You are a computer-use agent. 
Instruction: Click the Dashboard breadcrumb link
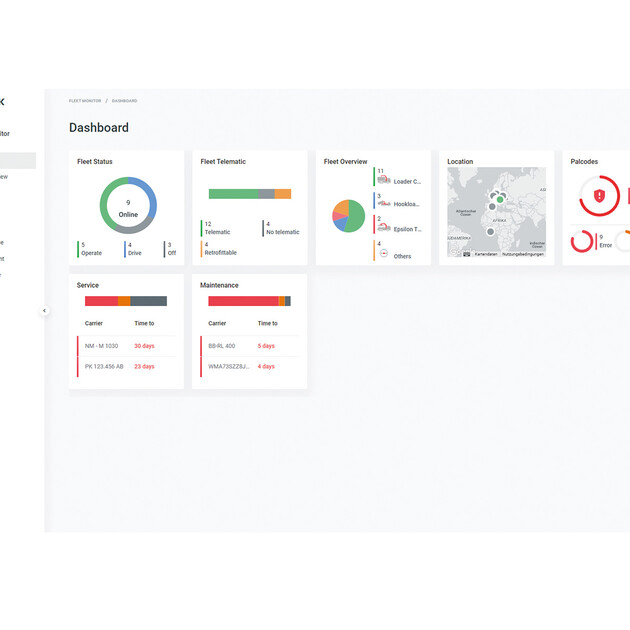pos(125,101)
